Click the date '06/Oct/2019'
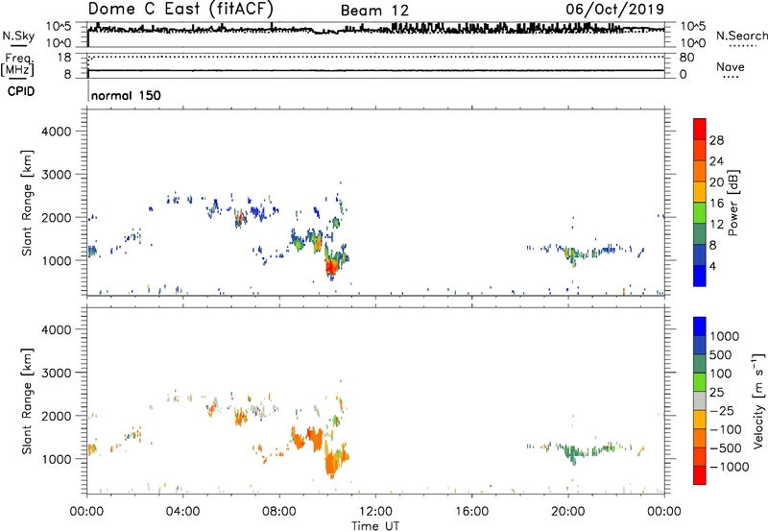The image size is (768, 532). point(615,10)
